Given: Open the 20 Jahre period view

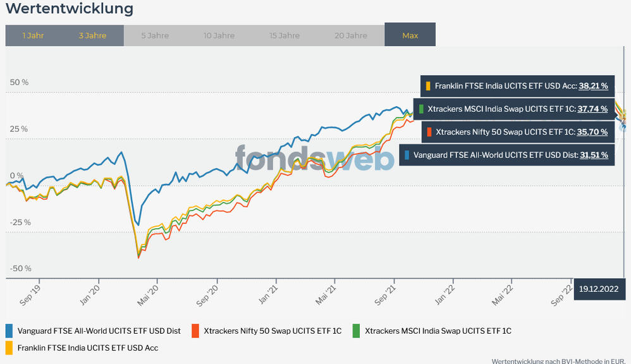Looking at the screenshot, I should (350, 35).
